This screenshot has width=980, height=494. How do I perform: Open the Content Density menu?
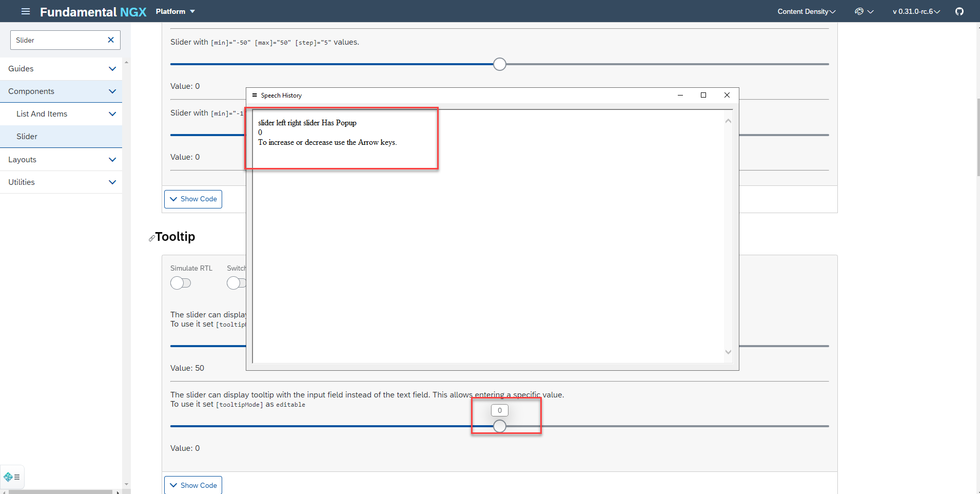pos(806,11)
